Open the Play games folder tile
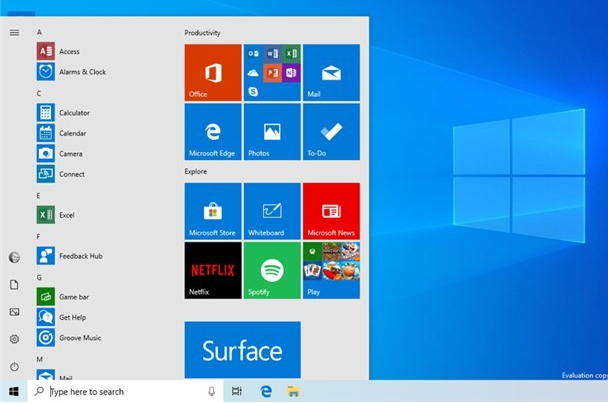This screenshot has height=403, width=608. point(331,270)
